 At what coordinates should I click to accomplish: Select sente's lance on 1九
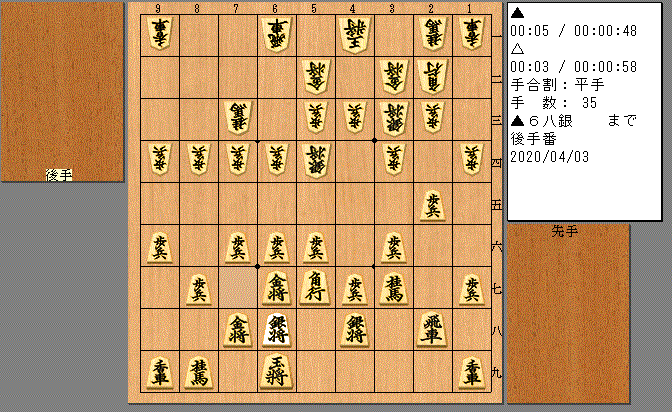point(471,371)
